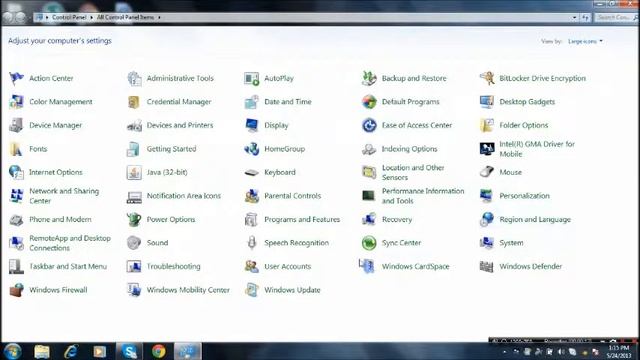This screenshot has width=640, height=360.
Task: Open Default Programs icon
Action: 369,102
